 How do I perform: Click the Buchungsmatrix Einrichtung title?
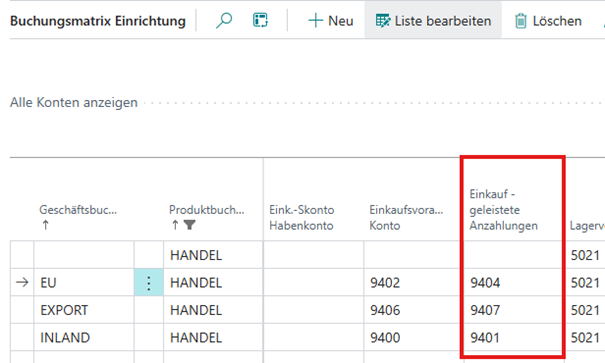point(98,21)
